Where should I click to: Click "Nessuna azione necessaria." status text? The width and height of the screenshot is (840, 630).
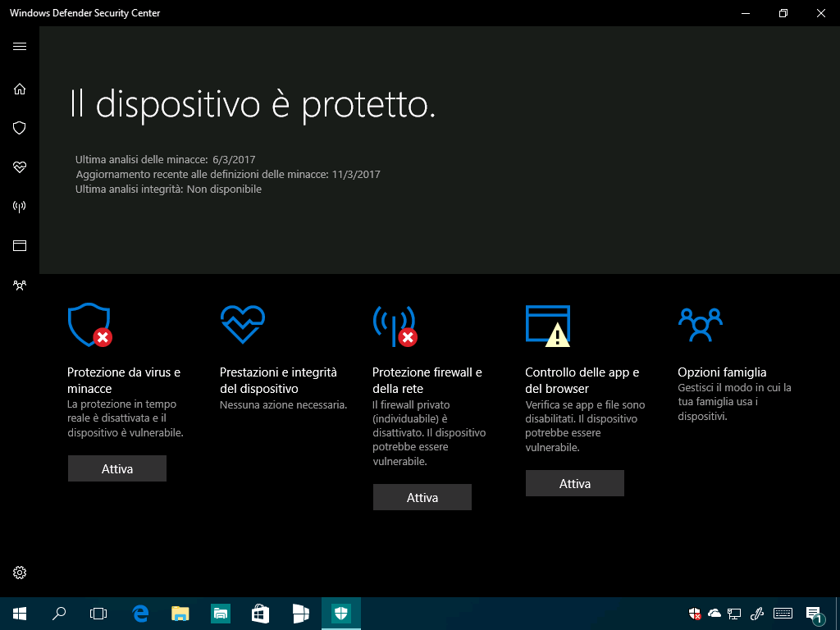click(x=283, y=405)
